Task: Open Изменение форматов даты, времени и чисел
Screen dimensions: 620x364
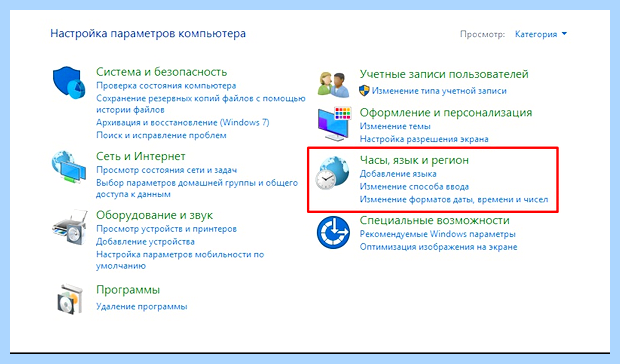Action: pyautogui.click(x=454, y=199)
